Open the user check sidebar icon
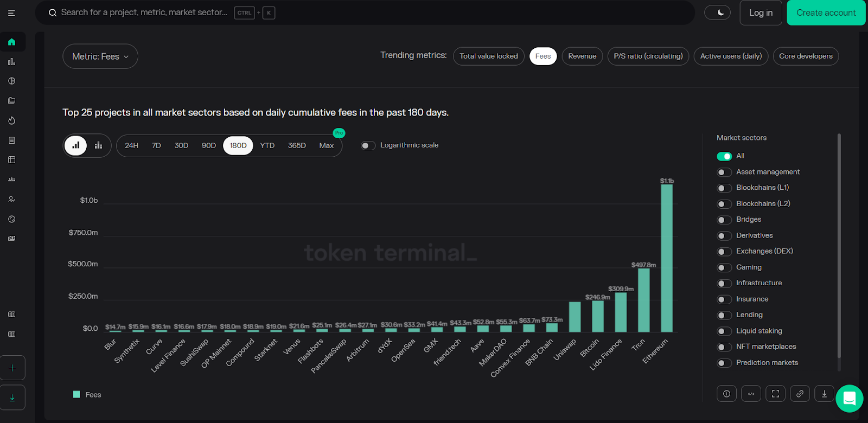Viewport: 868px width, 423px height. 12,199
